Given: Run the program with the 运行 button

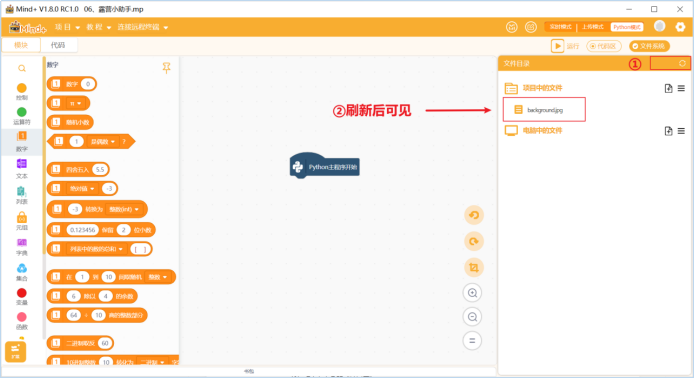Looking at the screenshot, I should tap(566, 46).
